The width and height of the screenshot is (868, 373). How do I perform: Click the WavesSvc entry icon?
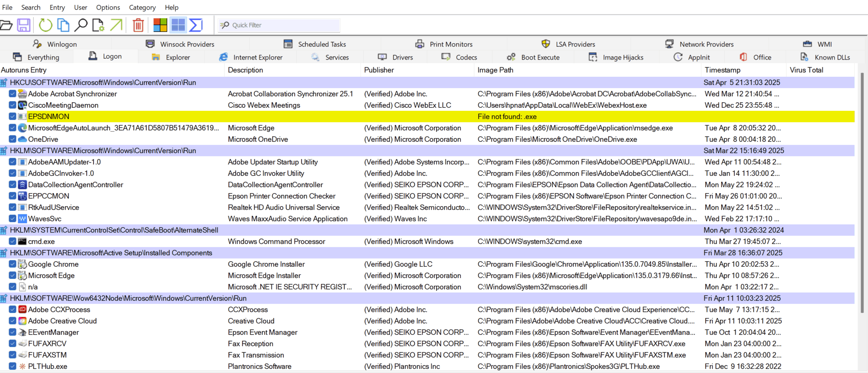click(x=22, y=219)
